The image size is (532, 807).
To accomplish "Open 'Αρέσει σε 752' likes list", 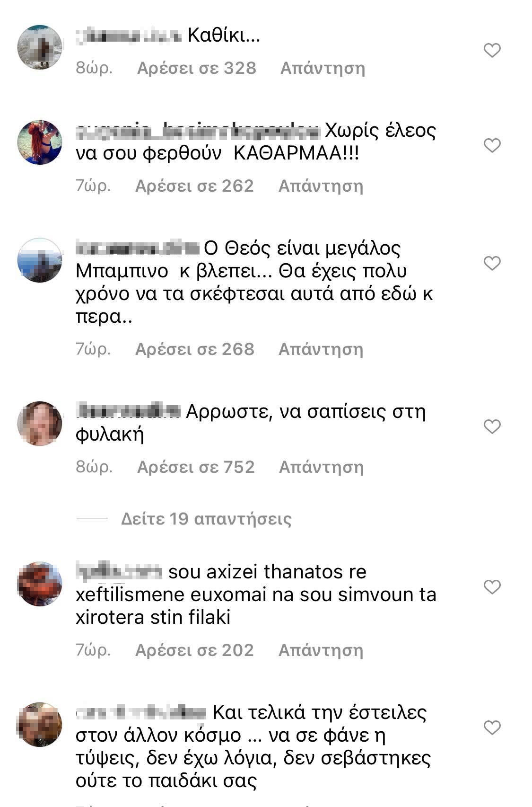I will (x=196, y=467).
